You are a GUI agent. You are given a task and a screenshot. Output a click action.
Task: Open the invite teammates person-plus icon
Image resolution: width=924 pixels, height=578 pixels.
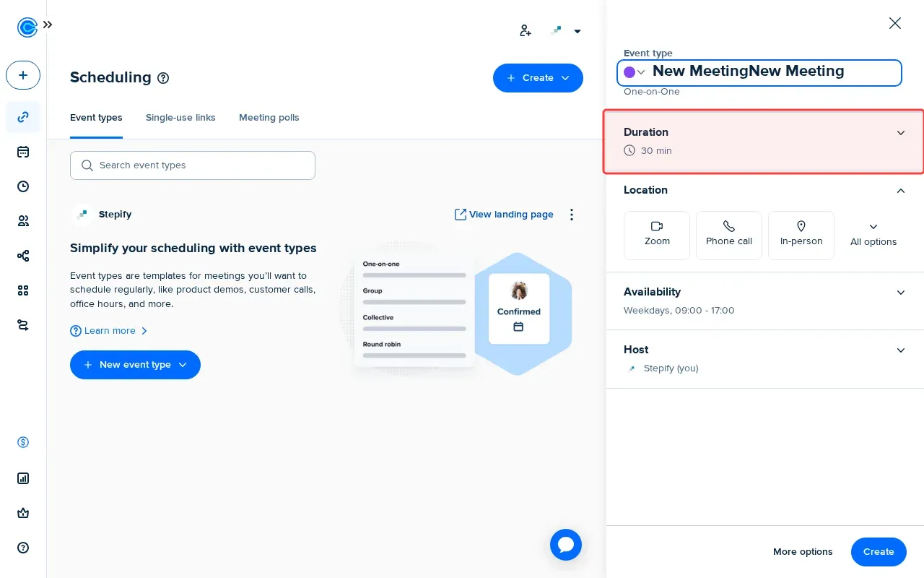click(x=525, y=30)
